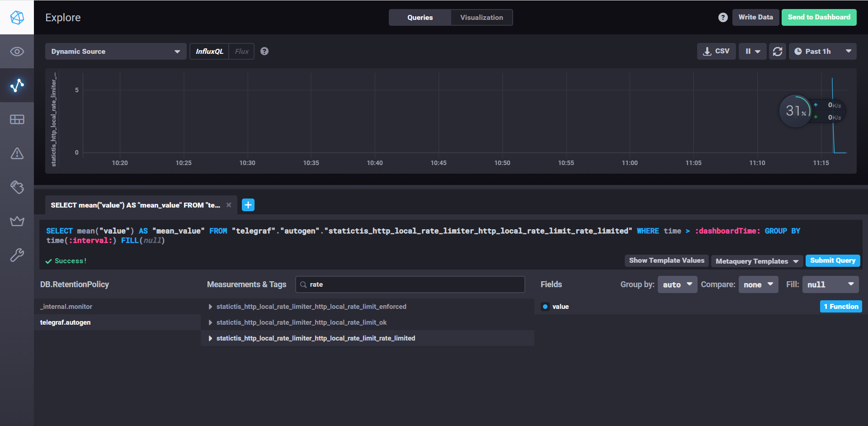Image resolution: width=868 pixels, height=426 pixels.
Task: Click Send to Dashboard
Action: 819,17
